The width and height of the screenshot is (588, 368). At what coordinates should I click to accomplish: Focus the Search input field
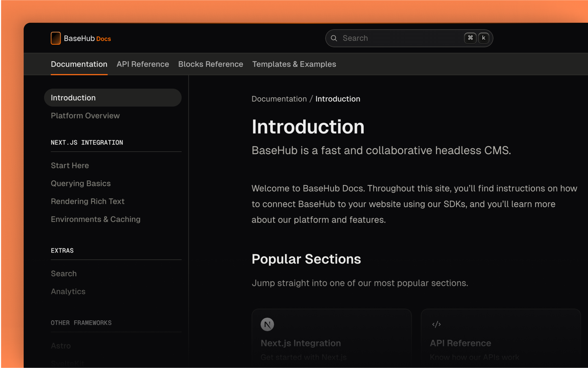pos(409,38)
